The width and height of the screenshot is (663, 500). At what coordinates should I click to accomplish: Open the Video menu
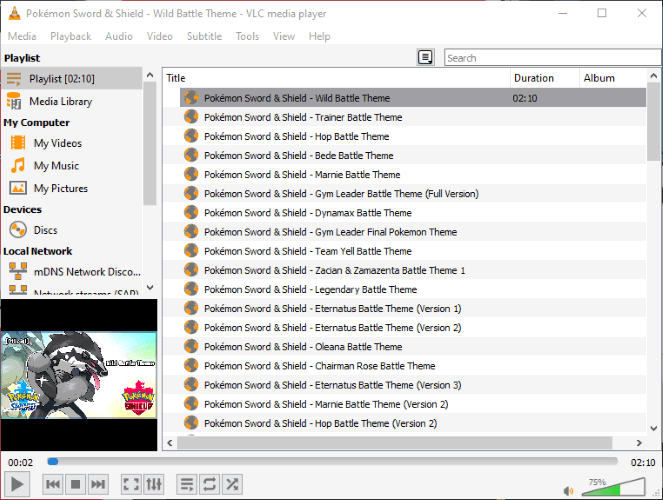click(159, 36)
